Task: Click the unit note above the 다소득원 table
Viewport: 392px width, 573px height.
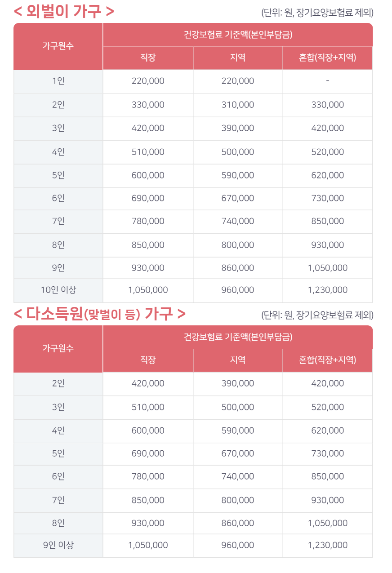Action: point(317,315)
